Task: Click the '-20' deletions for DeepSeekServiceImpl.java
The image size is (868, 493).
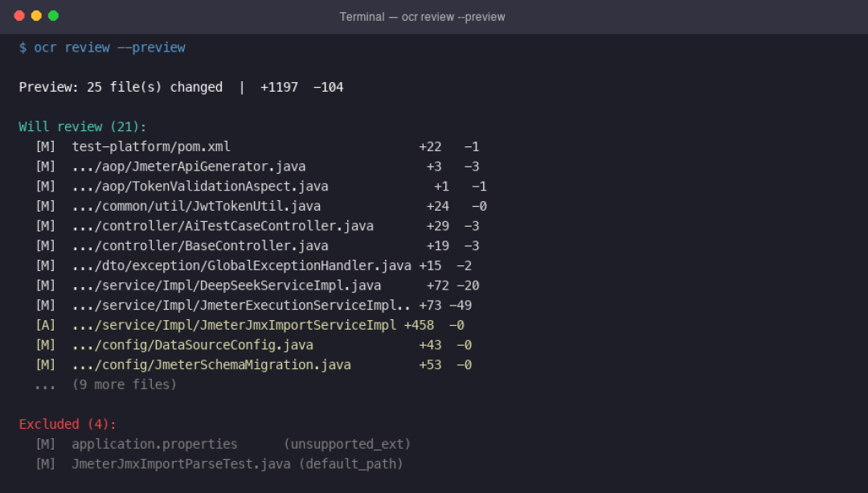Action: (x=469, y=286)
